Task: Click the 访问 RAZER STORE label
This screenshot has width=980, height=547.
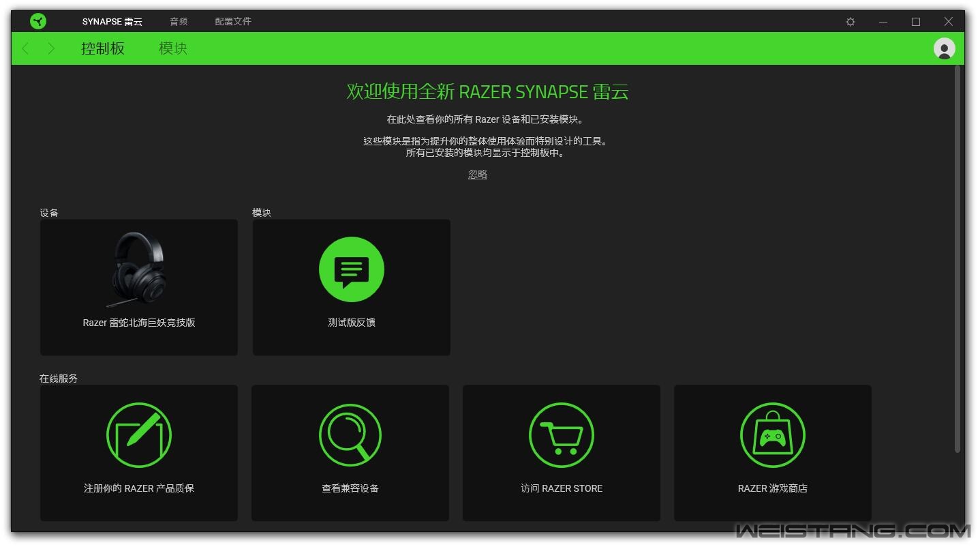Action: tap(561, 488)
